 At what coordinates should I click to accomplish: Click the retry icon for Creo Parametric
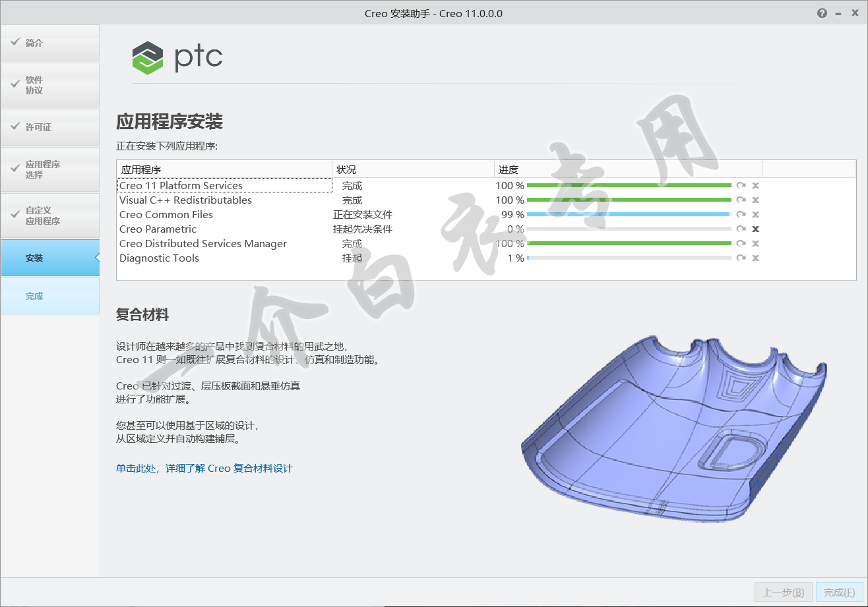coord(741,229)
